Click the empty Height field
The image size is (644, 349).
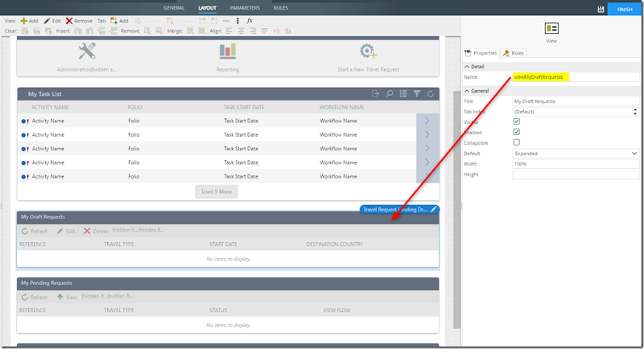pyautogui.click(x=576, y=174)
